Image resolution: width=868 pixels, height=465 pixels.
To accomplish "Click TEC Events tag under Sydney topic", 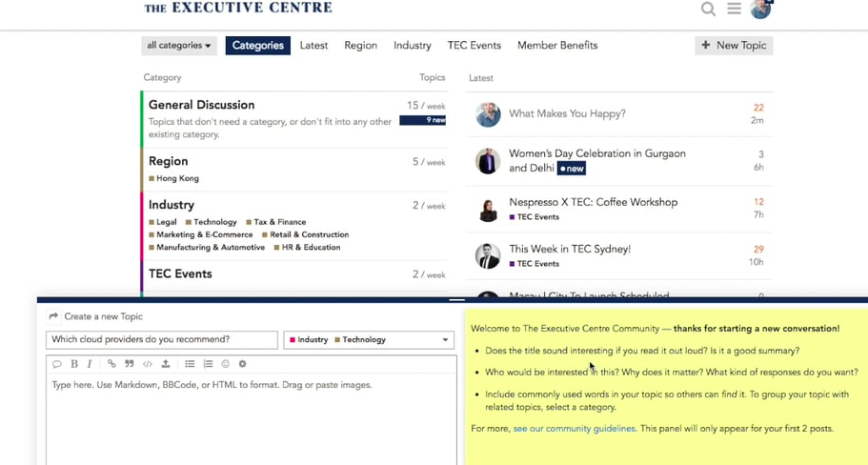I will pyautogui.click(x=535, y=264).
